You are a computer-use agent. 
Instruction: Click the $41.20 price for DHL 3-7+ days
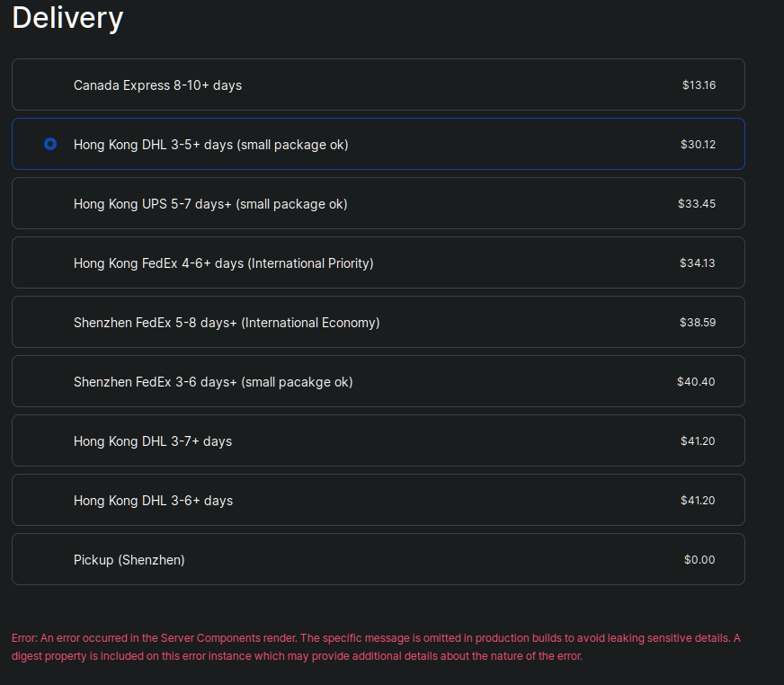pyautogui.click(x=698, y=441)
